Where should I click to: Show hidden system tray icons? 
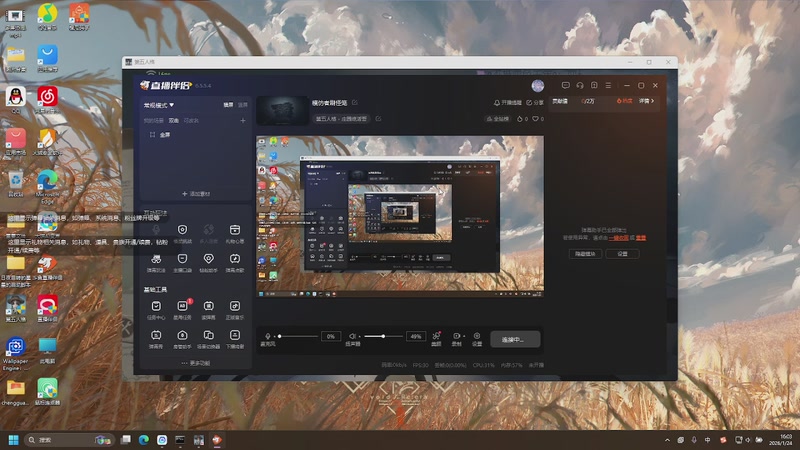pyautogui.click(x=667, y=440)
